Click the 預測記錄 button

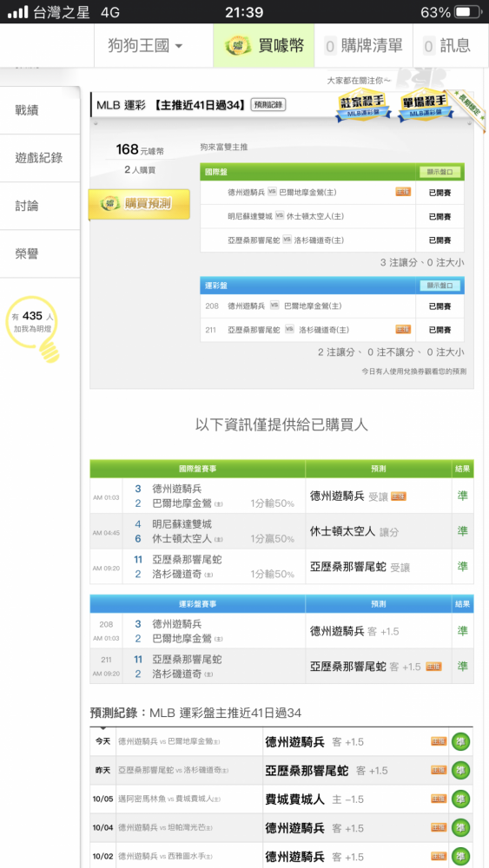pyautogui.click(x=268, y=105)
